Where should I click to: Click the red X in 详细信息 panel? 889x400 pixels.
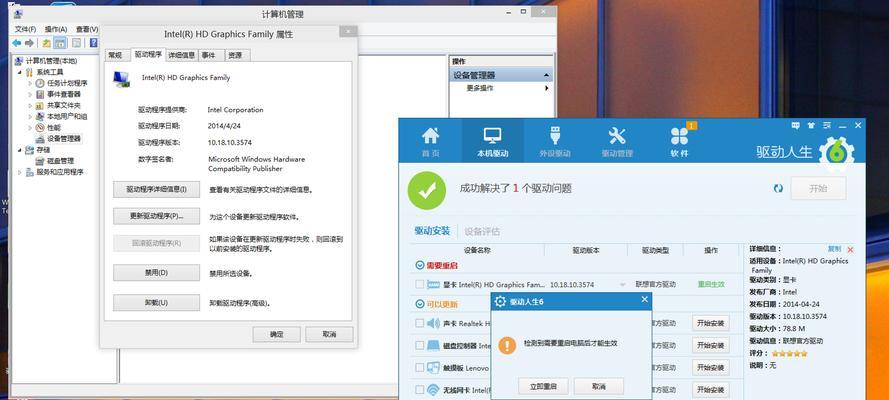pos(850,249)
